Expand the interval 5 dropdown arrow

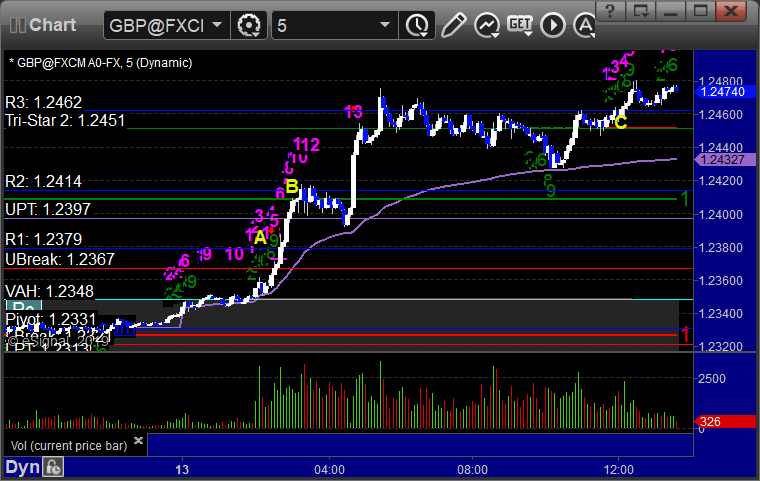pyautogui.click(x=384, y=24)
